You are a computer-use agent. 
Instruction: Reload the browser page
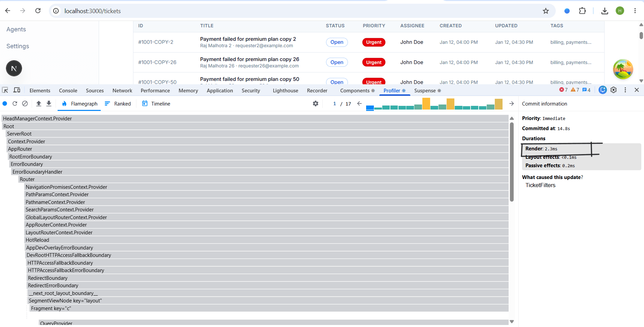click(x=38, y=11)
